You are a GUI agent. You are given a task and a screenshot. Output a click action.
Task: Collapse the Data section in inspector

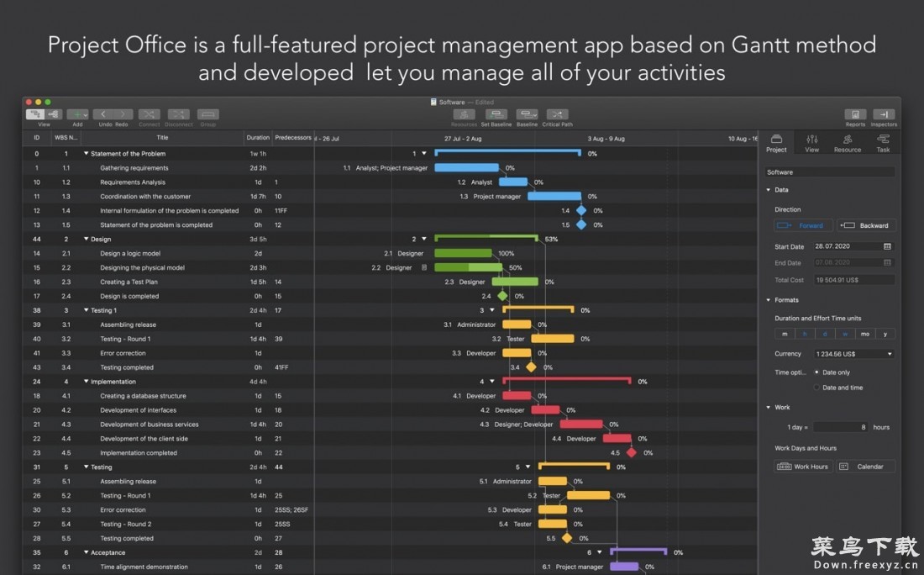coord(769,190)
